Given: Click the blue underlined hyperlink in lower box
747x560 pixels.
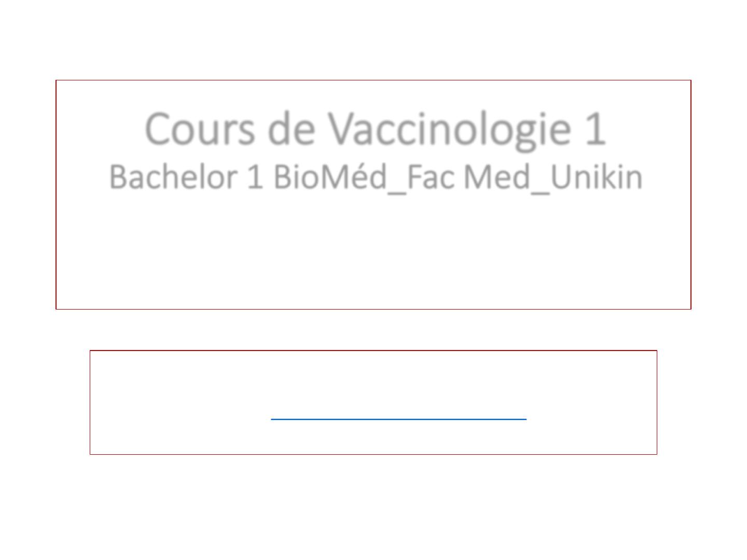Looking at the screenshot, I should click(398, 418).
